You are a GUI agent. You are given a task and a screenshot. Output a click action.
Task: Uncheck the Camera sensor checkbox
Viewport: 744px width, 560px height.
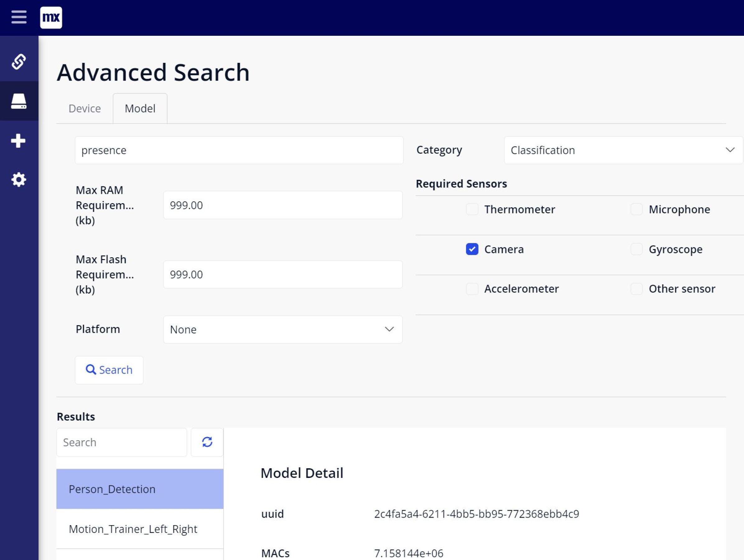[472, 249]
